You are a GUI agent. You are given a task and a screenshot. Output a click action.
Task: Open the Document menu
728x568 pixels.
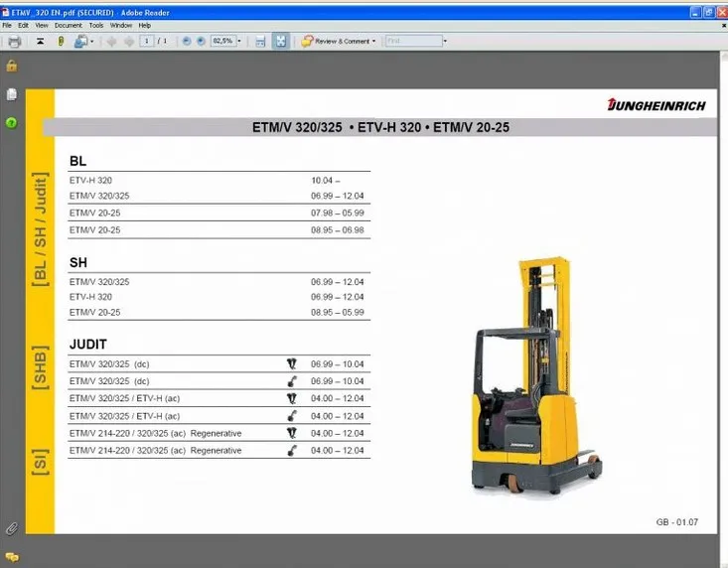[68, 26]
